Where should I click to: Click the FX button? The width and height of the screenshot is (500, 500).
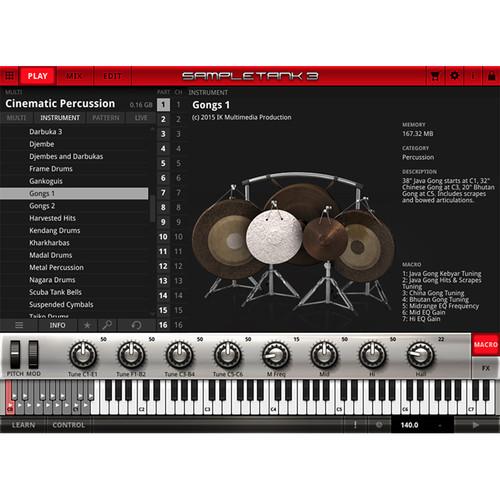tap(486, 368)
